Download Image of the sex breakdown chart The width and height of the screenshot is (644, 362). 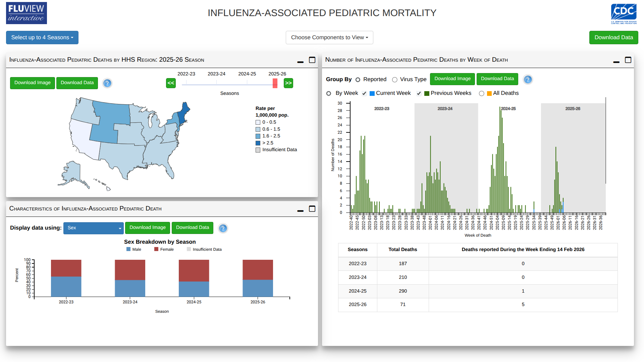[148, 228]
